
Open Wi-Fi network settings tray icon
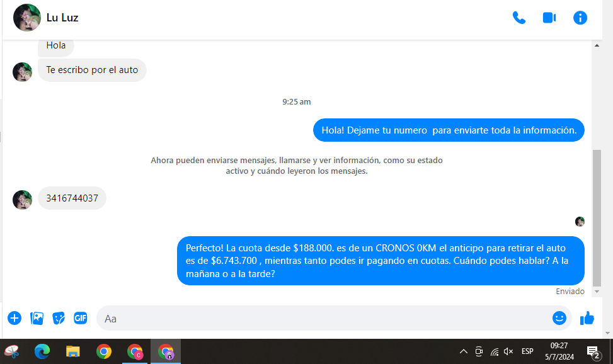[495, 352]
